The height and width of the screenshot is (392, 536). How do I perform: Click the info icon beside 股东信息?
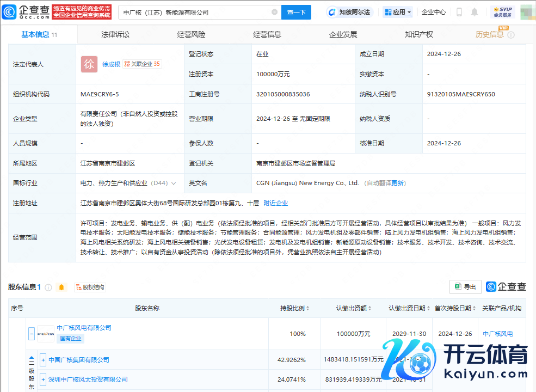(x=48, y=287)
